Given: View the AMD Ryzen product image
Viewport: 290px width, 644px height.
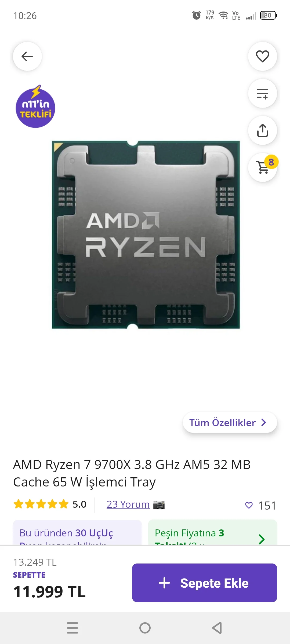Looking at the screenshot, I should [146, 235].
